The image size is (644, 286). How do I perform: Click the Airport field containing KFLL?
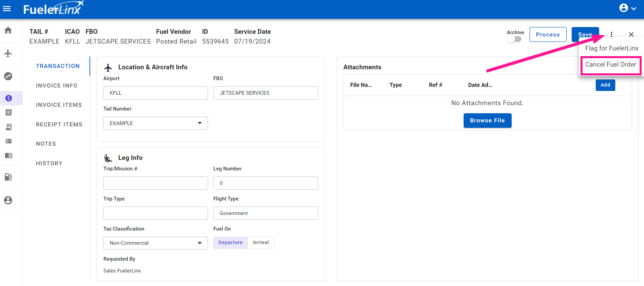pos(156,93)
